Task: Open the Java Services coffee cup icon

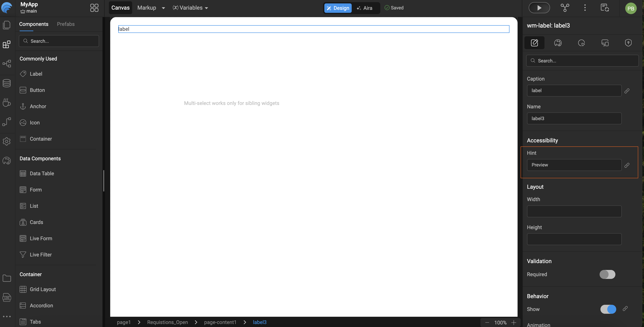Action: (6, 102)
